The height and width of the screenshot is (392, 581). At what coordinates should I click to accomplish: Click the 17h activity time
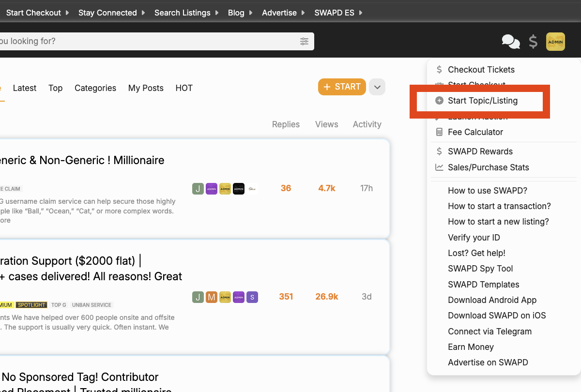coord(367,188)
